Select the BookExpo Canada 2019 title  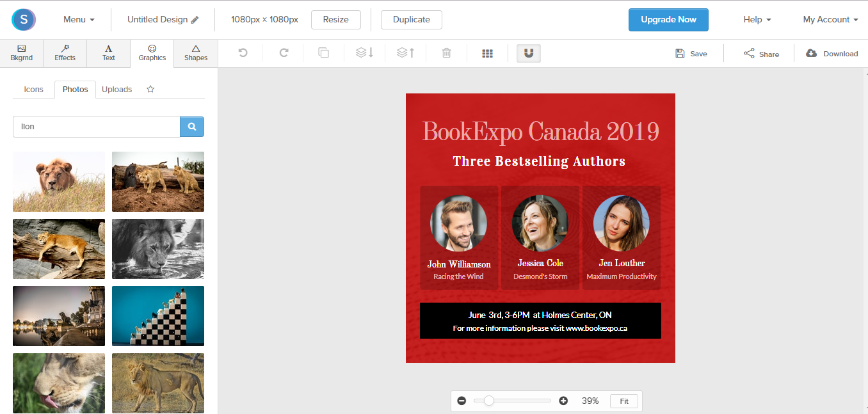(x=540, y=132)
